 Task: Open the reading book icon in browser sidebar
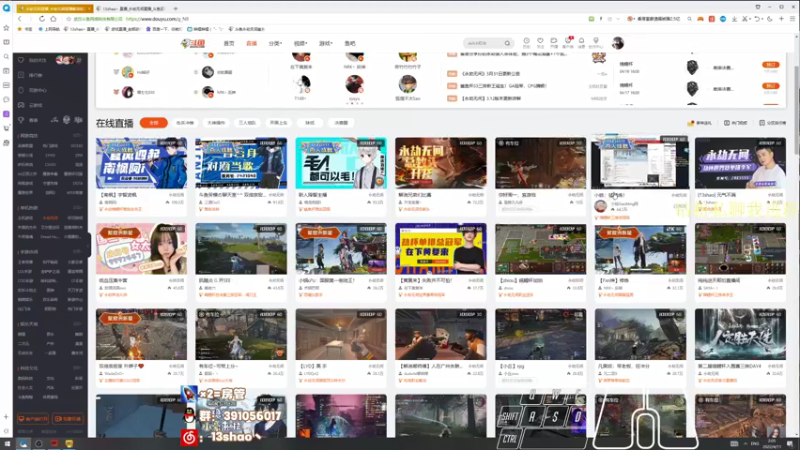click(x=6, y=42)
